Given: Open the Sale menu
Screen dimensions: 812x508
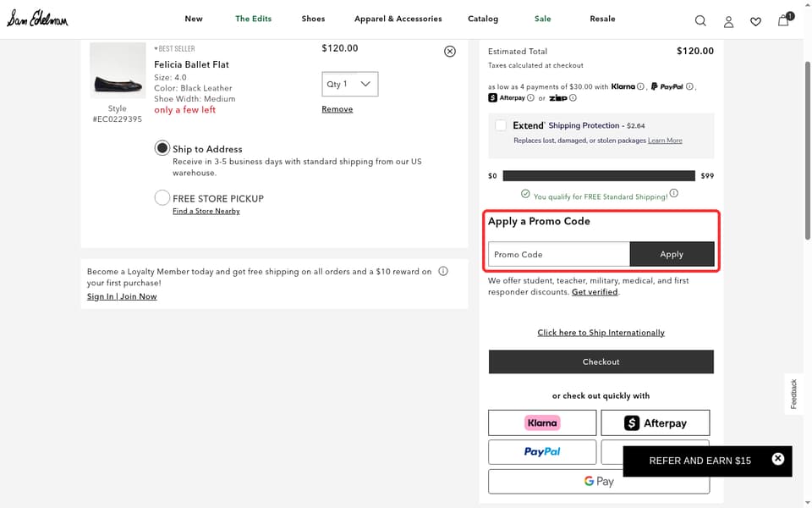Looking at the screenshot, I should (543, 19).
